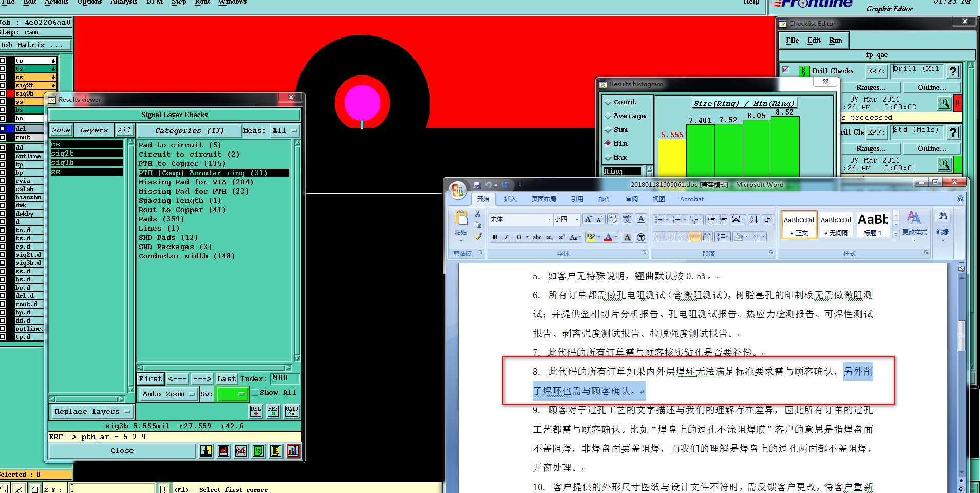This screenshot has height=493, width=980.
Task: Select the Average radio in Results histogram
Action: [x=608, y=116]
